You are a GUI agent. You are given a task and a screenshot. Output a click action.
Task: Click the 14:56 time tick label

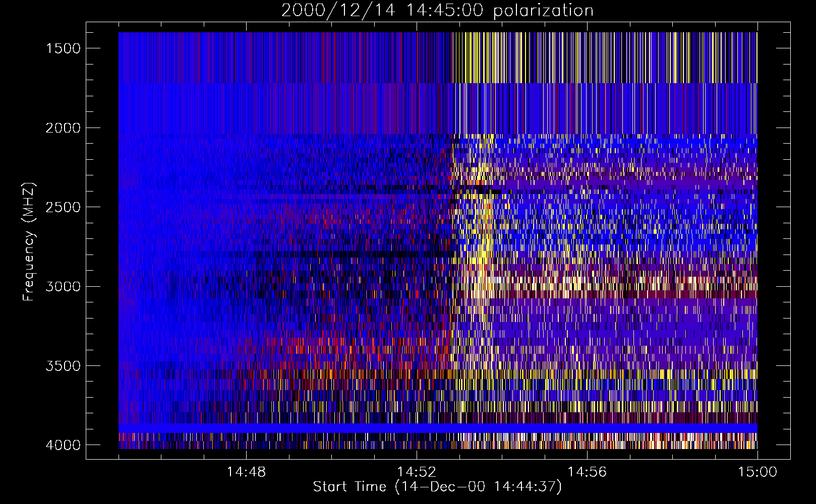tap(587, 472)
